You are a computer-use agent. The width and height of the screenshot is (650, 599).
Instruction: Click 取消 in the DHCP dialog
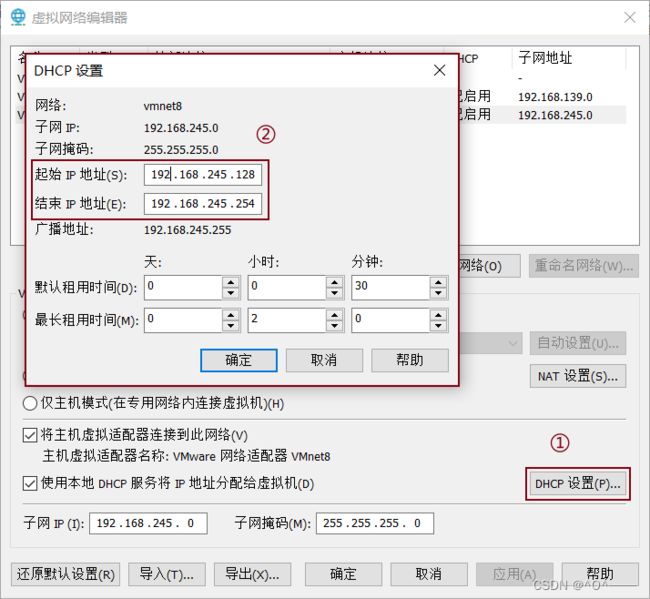click(324, 360)
